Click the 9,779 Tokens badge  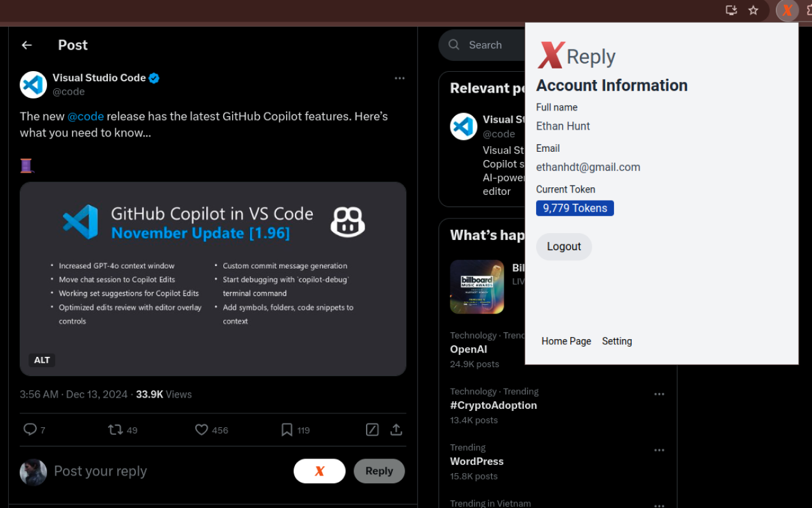(575, 208)
